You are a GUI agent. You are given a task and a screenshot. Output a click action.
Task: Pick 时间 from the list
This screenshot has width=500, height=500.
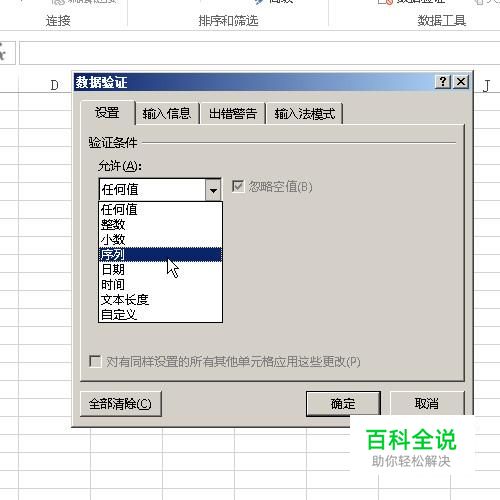click(x=160, y=285)
